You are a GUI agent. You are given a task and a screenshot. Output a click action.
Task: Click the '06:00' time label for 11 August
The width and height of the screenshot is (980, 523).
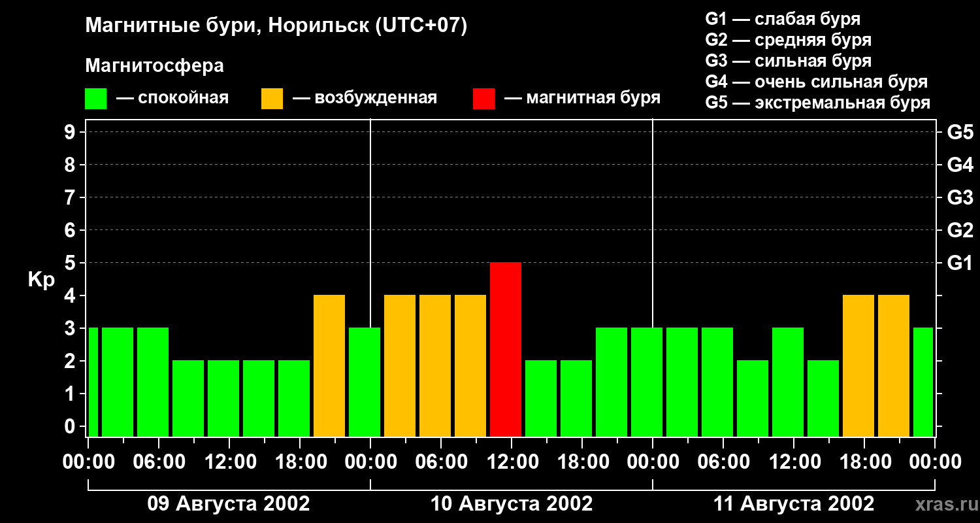(x=723, y=462)
